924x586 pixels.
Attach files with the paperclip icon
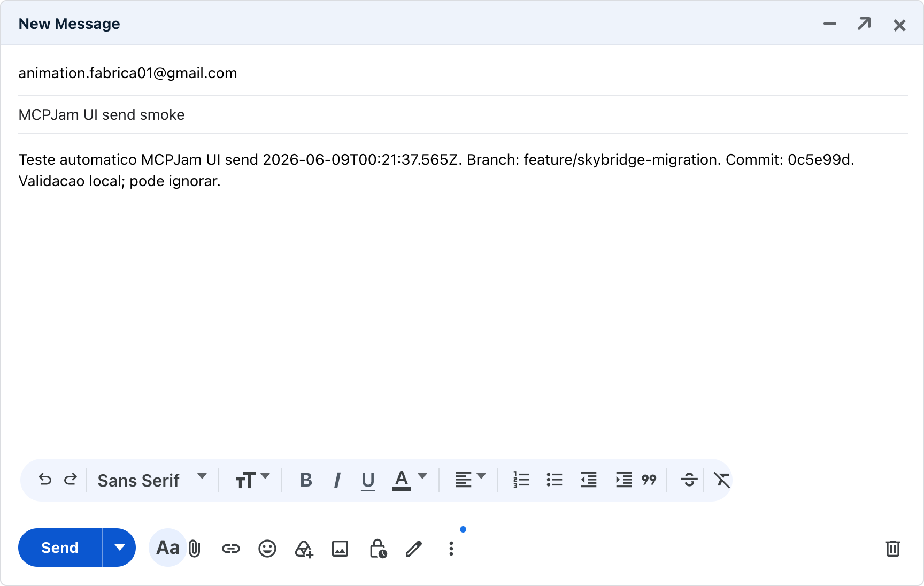(195, 549)
